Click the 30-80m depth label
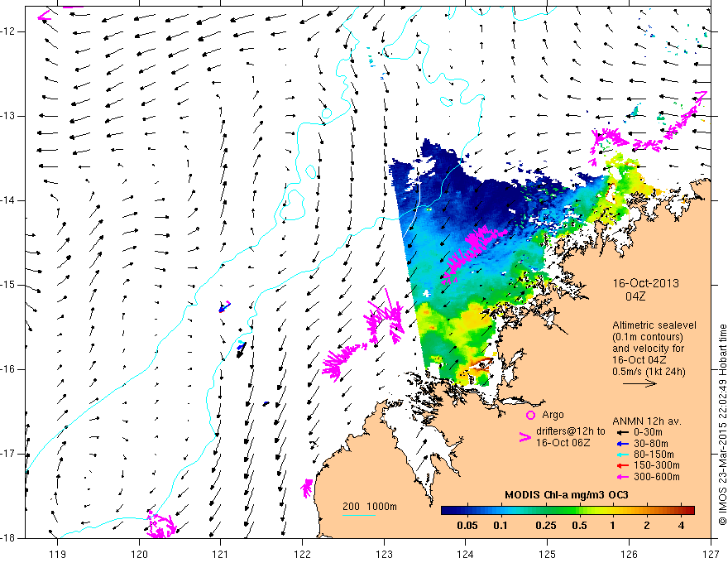Viewport: 728px width, 563px height. pos(651,444)
